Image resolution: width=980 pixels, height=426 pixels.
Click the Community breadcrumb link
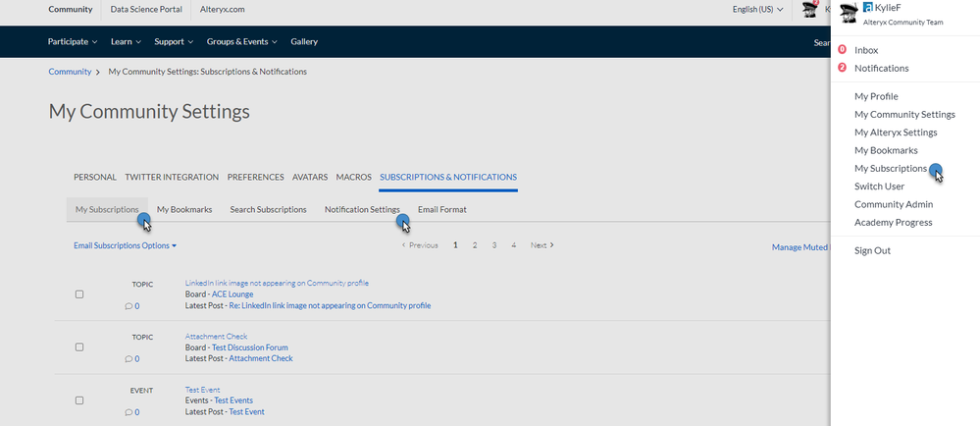tap(70, 72)
